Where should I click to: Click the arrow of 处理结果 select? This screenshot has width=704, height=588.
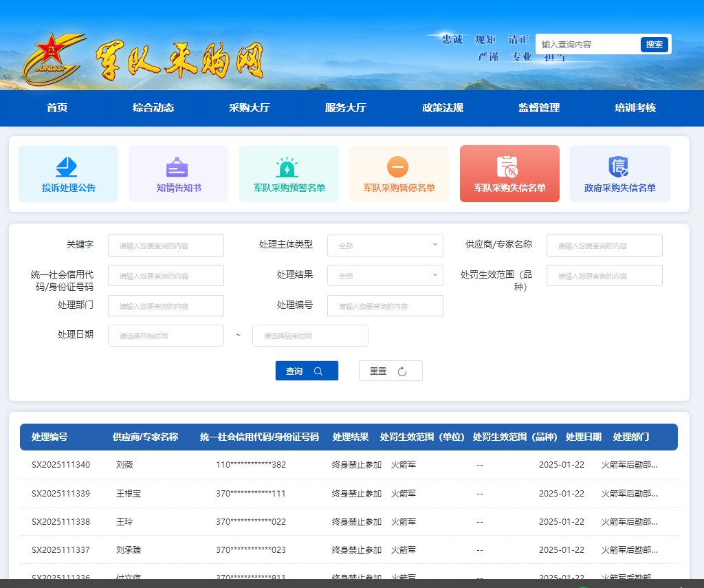point(435,275)
